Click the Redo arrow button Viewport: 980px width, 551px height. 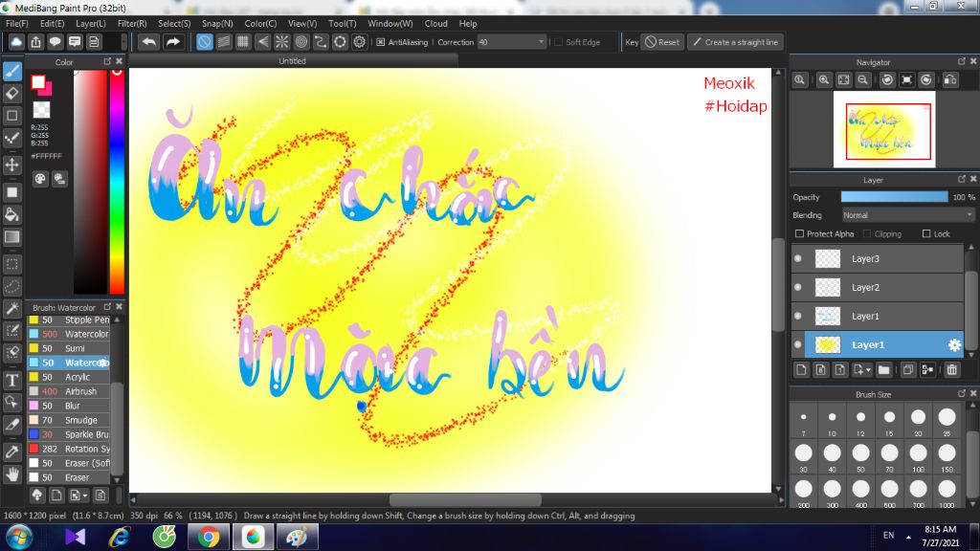click(x=173, y=42)
